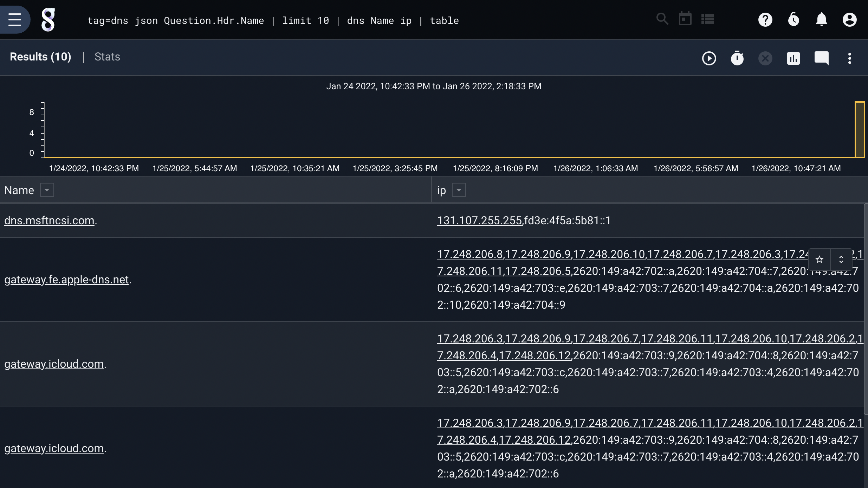Click the Name column header

[x=19, y=190]
